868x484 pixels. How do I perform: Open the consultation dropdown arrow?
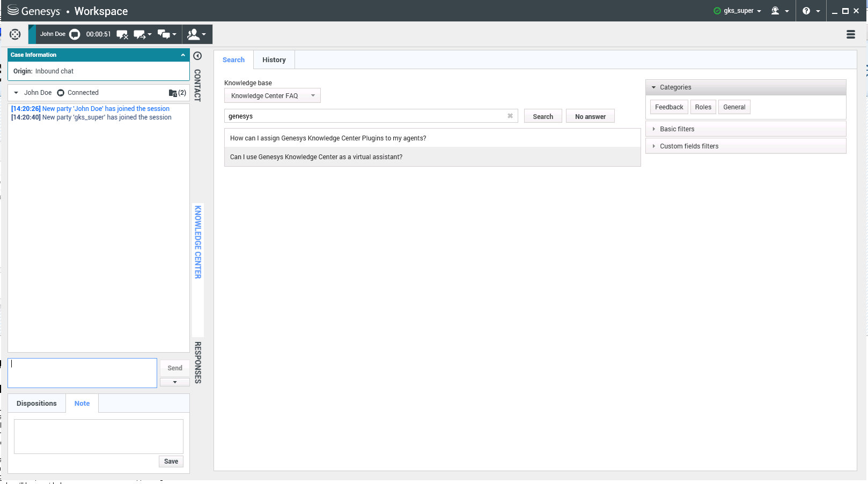[204, 35]
